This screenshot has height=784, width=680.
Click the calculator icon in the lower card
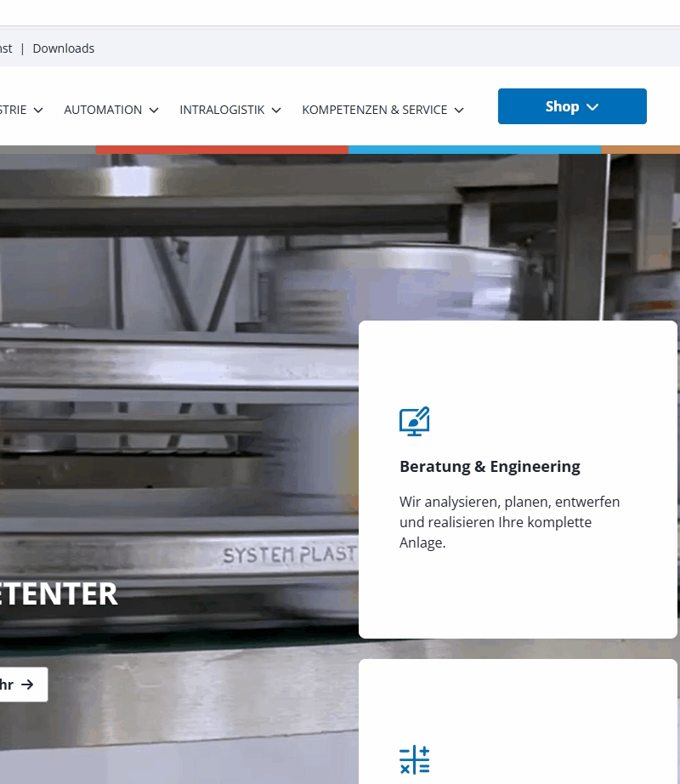(414, 759)
